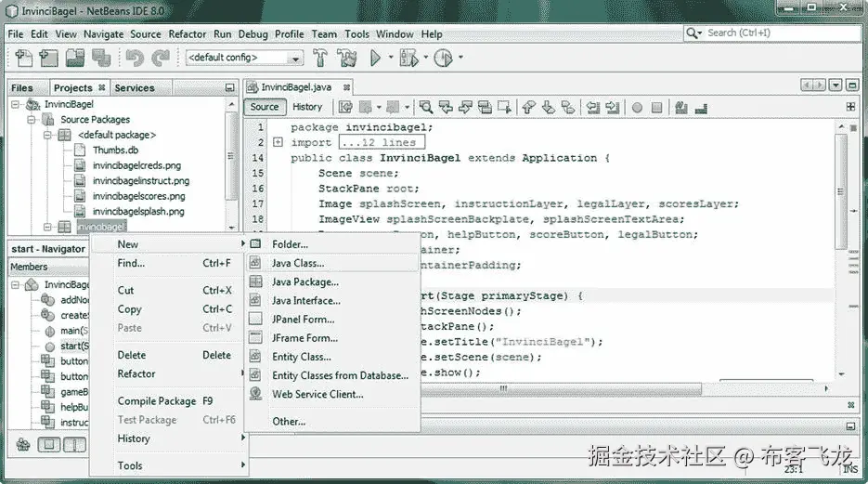Click the Redo arrow icon
This screenshot has height=484, width=868.
(x=161, y=58)
